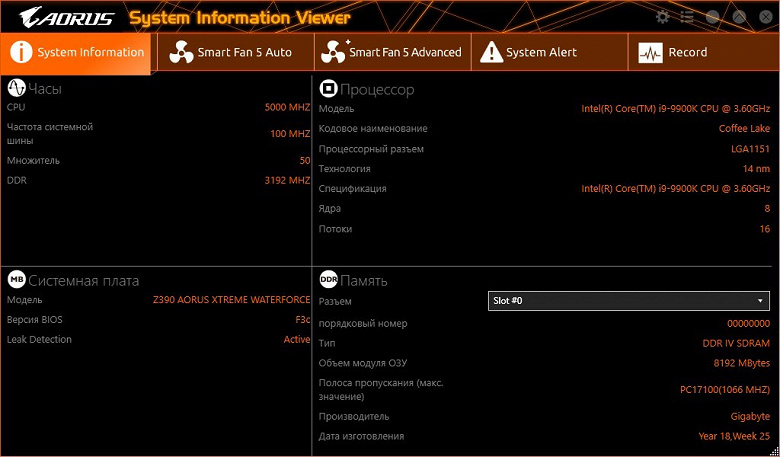
Task: Click the System Information info icon
Action: tap(20, 52)
